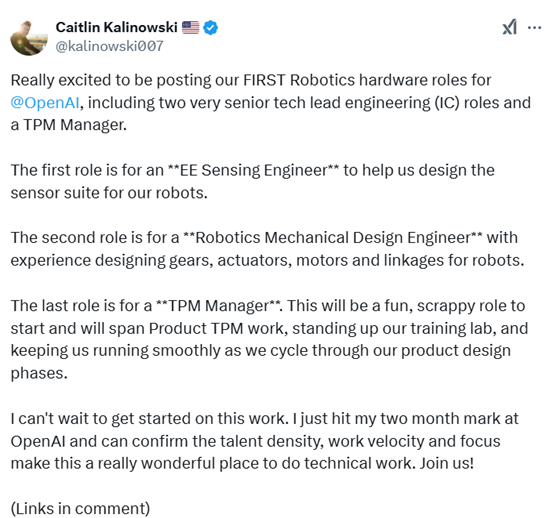Screen dimensions: 554x518
Task: Click the Caitlin Kalinowski display name
Action: click(x=116, y=27)
